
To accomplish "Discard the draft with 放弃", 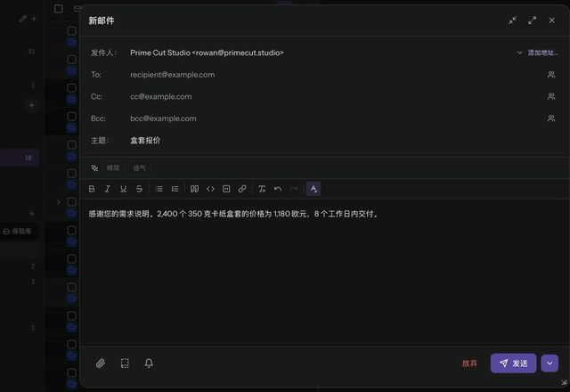I will [x=469, y=363].
